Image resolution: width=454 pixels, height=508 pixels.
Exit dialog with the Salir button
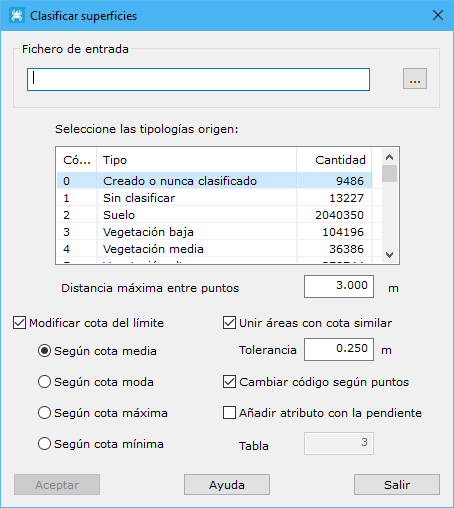pos(397,485)
